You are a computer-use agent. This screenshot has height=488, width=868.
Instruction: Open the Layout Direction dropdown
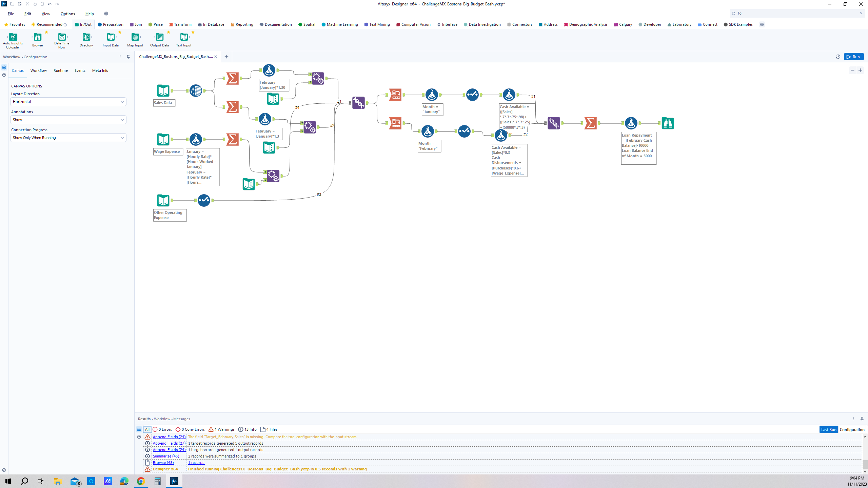68,102
